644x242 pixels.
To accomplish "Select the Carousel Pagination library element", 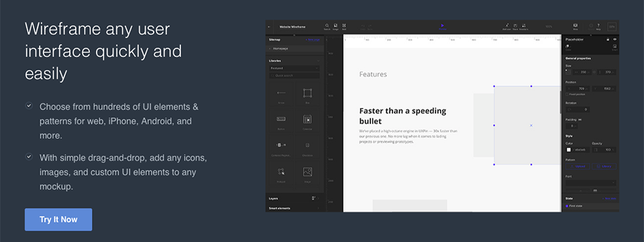I will click(281, 147).
